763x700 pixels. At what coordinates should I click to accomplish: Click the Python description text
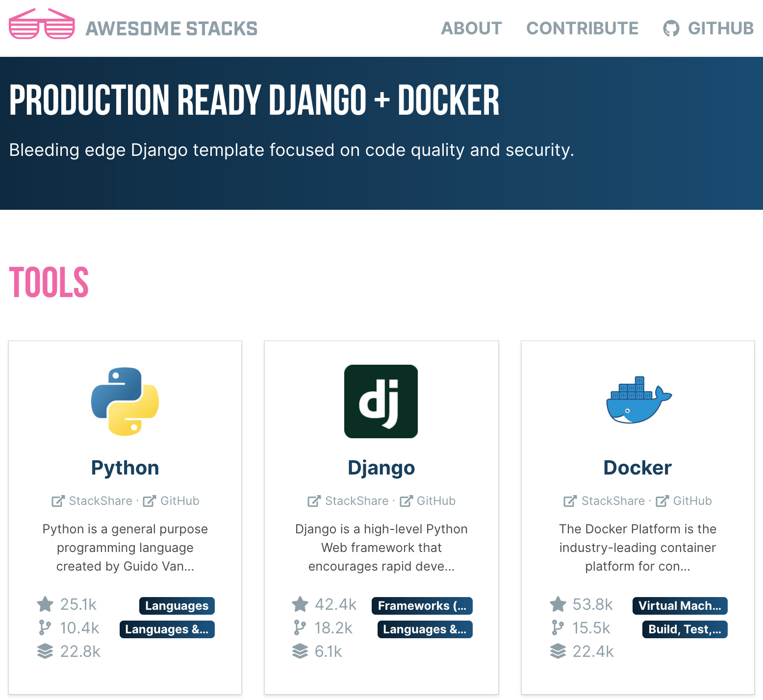pyautogui.click(x=125, y=548)
